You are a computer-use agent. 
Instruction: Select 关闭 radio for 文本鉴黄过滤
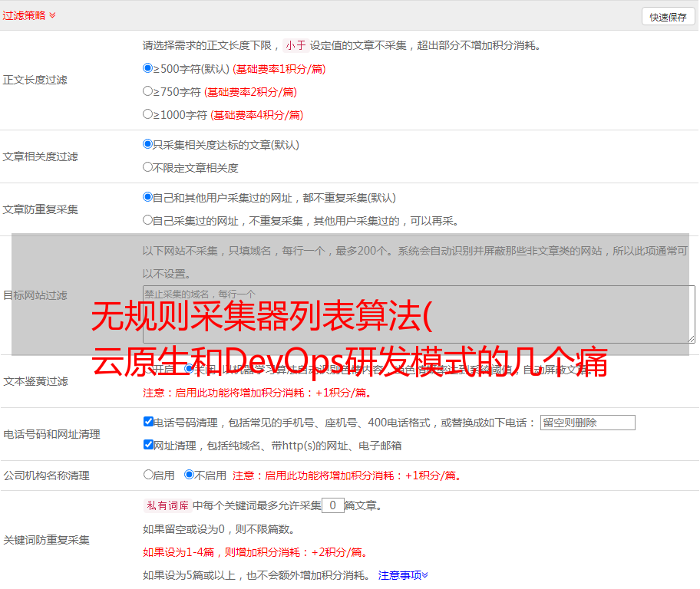(189, 369)
